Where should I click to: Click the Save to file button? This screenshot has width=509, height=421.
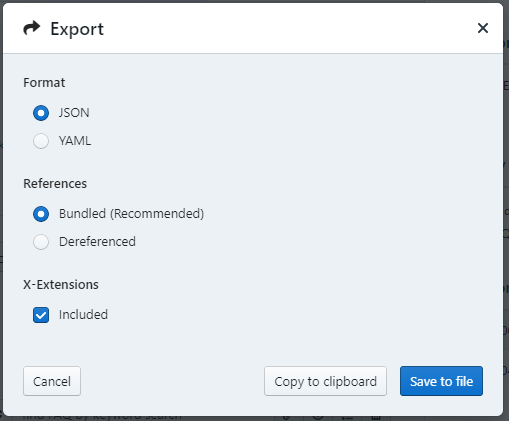pos(441,381)
